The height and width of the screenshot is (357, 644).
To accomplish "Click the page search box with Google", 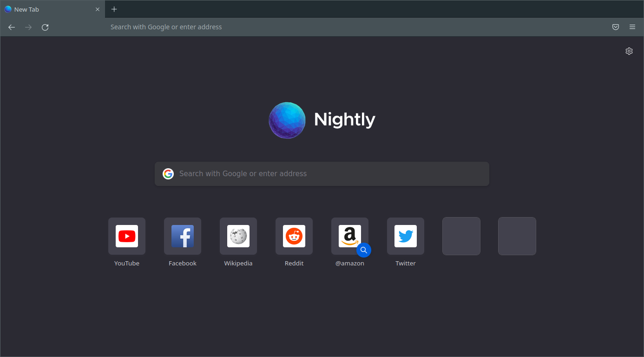I will click(x=322, y=174).
